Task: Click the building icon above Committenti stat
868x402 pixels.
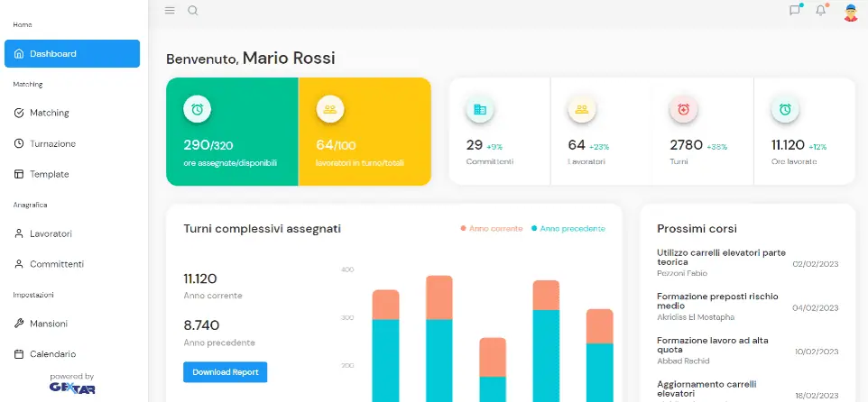Action: click(480, 109)
